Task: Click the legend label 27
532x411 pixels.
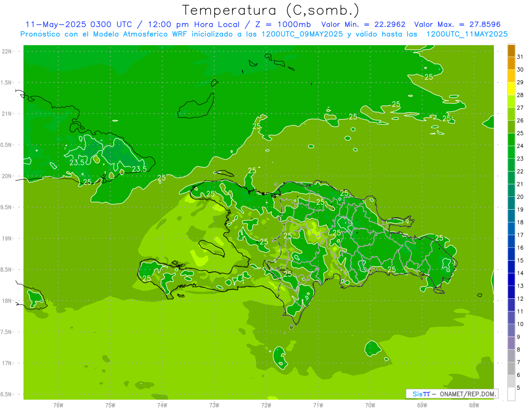Action: pyautogui.click(x=520, y=108)
